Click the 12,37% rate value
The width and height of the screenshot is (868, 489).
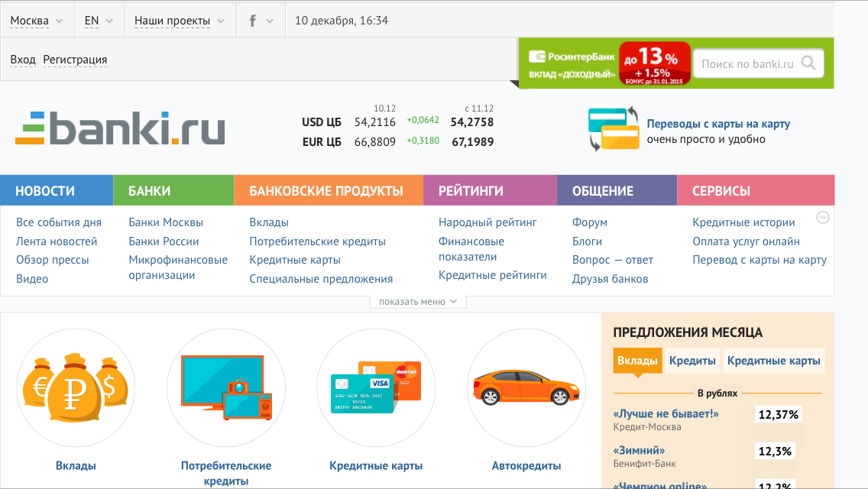[778, 414]
